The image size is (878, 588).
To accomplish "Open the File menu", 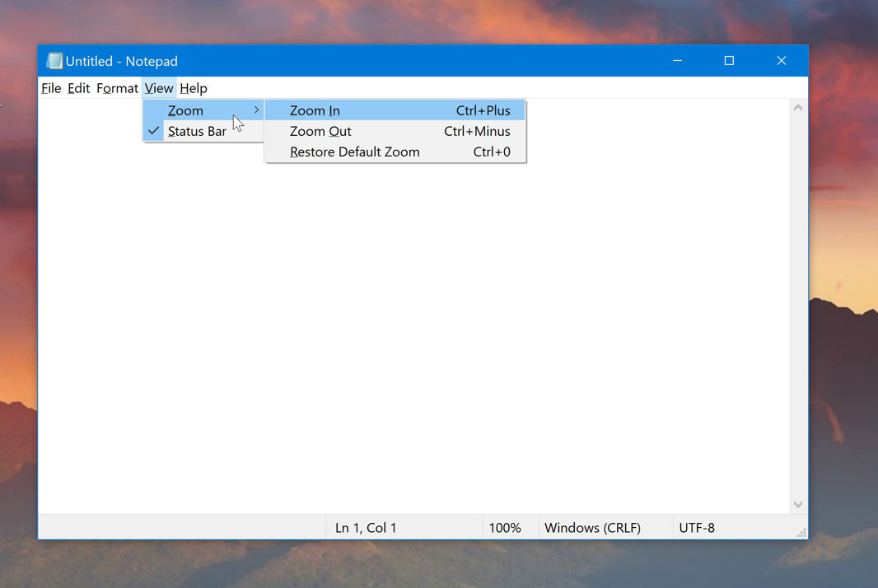I will tap(51, 88).
